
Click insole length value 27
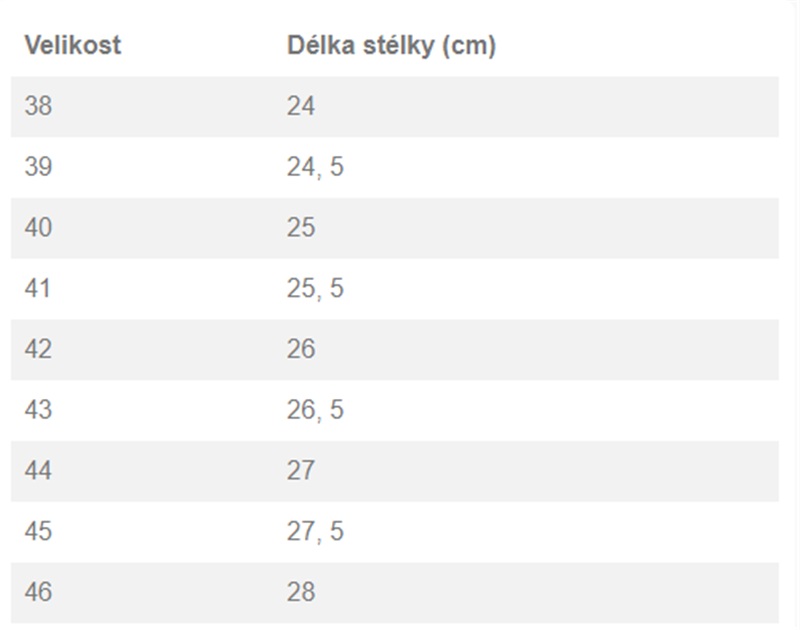[x=301, y=470]
